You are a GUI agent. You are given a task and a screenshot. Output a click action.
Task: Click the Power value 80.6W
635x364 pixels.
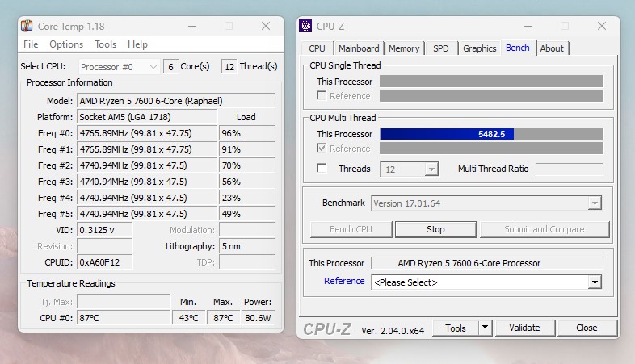(258, 318)
